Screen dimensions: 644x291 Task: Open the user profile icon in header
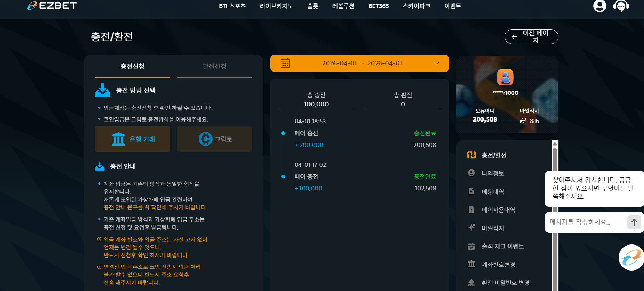600,6
